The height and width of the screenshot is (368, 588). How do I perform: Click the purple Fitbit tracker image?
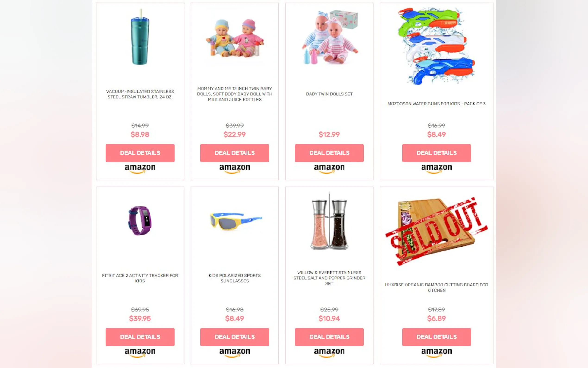140,221
